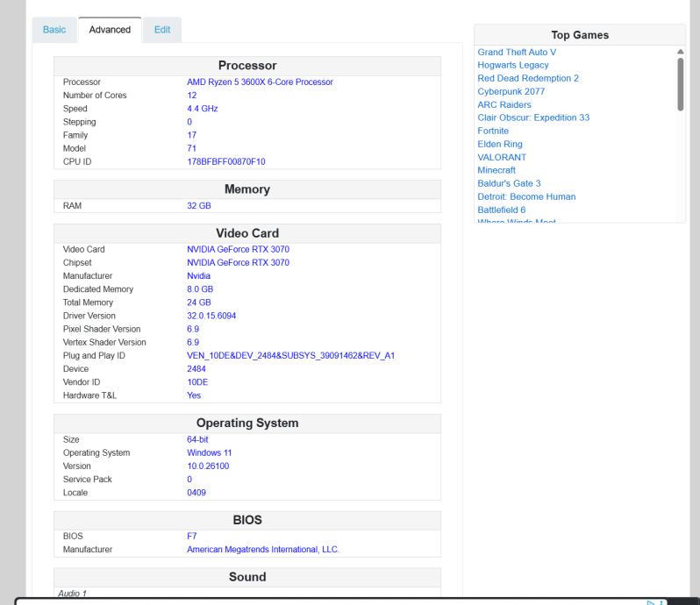Click the BIOS value F7
This screenshot has height=605, width=700.
[191, 537]
